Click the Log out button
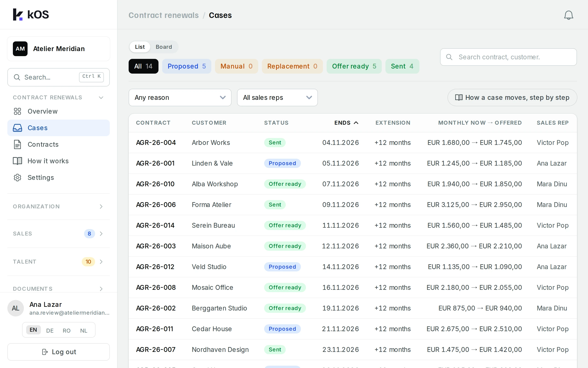 click(59, 352)
